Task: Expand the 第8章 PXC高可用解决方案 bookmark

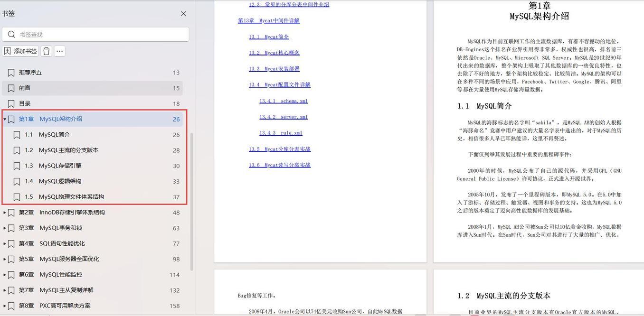Action: click(x=5, y=306)
